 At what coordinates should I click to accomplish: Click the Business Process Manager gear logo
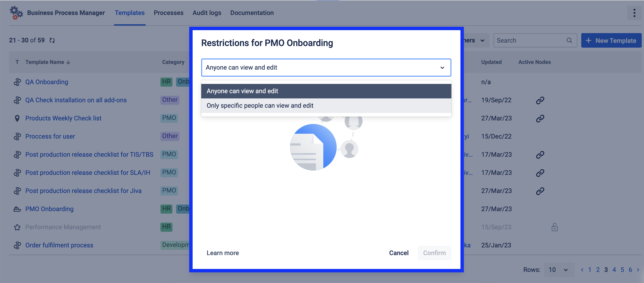[16, 13]
